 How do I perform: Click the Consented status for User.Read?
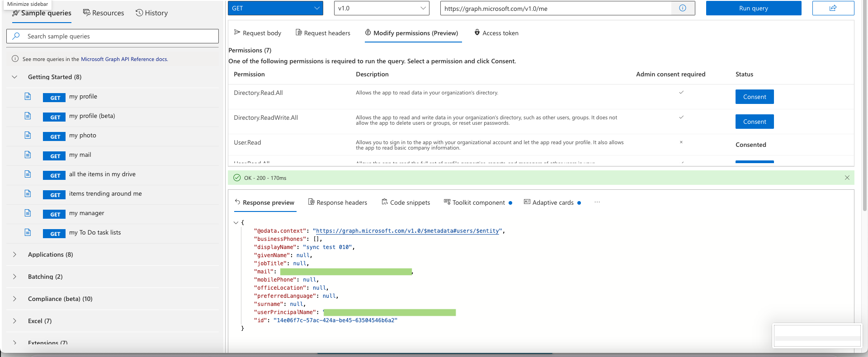click(x=751, y=145)
